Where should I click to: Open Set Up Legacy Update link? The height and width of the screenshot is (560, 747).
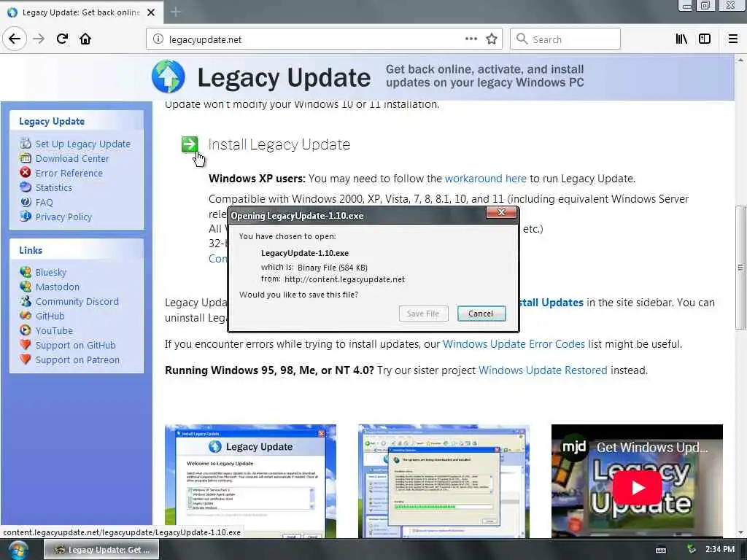[x=83, y=144]
